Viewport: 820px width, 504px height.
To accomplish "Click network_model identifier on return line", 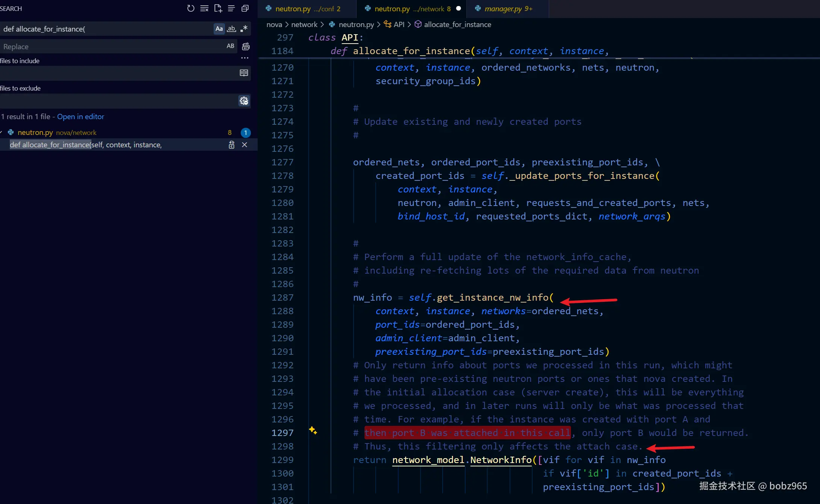I will point(428,460).
